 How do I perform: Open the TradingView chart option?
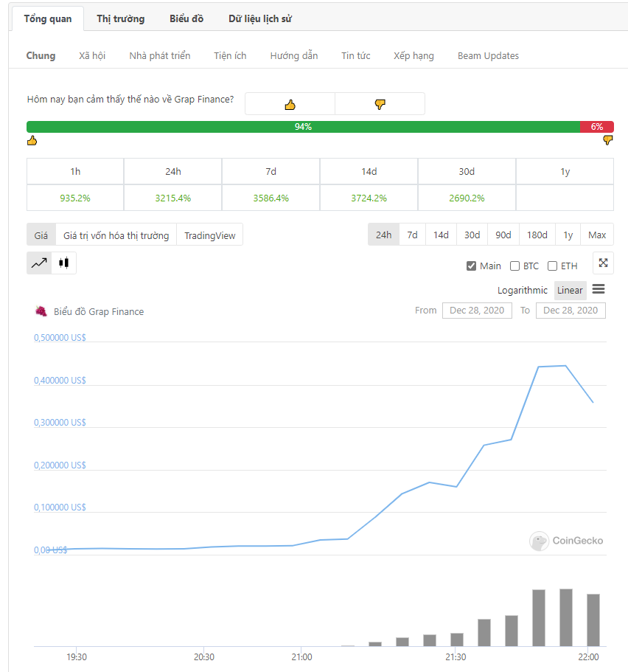(x=209, y=235)
